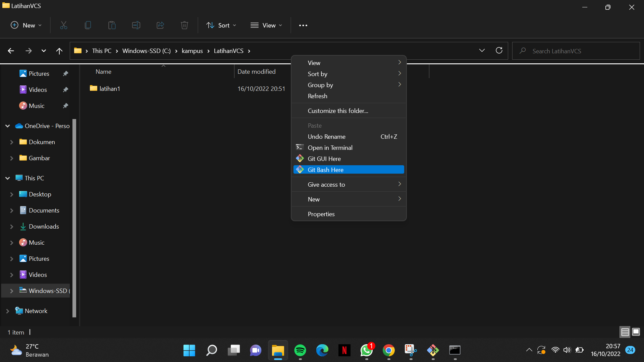The height and width of the screenshot is (362, 644).
Task: Select the Cut icon in toolbar
Action: 63,25
